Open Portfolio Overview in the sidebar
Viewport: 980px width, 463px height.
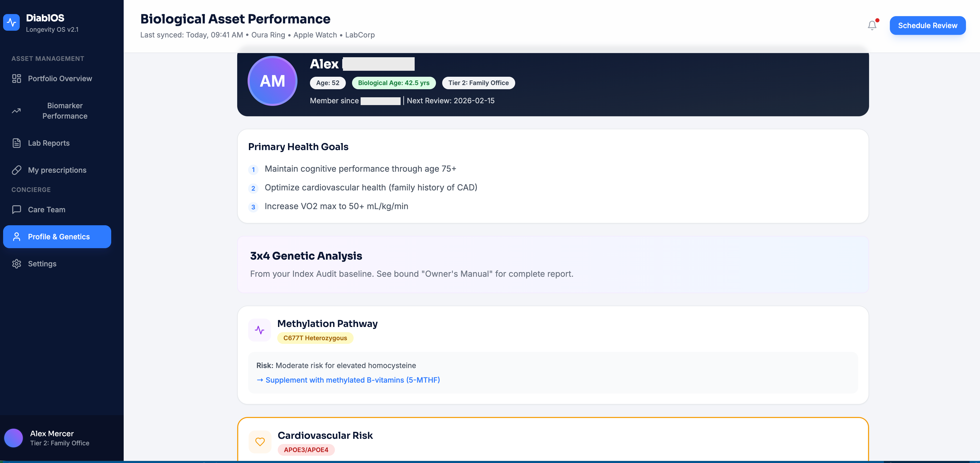60,79
